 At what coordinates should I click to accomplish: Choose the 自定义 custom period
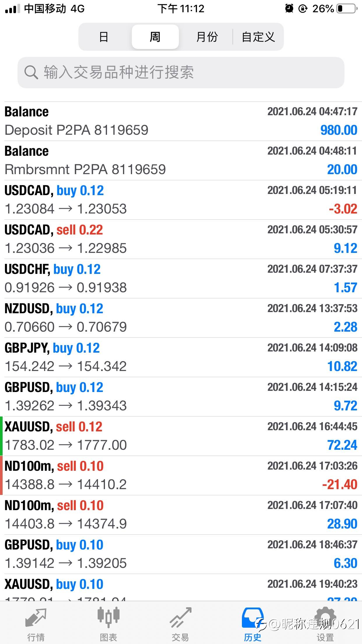click(258, 37)
